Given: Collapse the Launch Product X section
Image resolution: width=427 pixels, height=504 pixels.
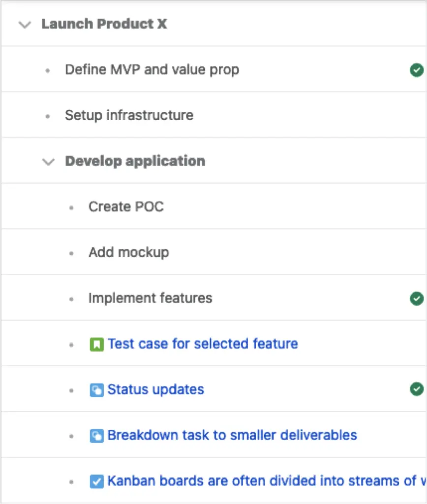Looking at the screenshot, I should 25,25.
